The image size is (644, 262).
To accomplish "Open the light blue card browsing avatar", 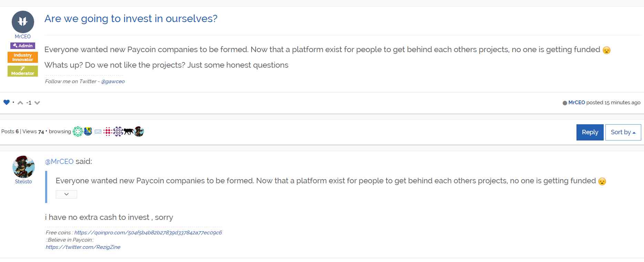I will pos(98,132).
